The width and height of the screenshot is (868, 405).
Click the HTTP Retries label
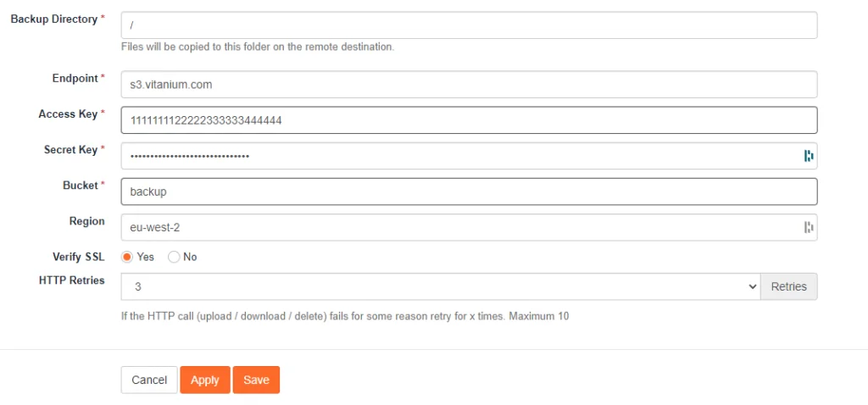tap(71, 280)
